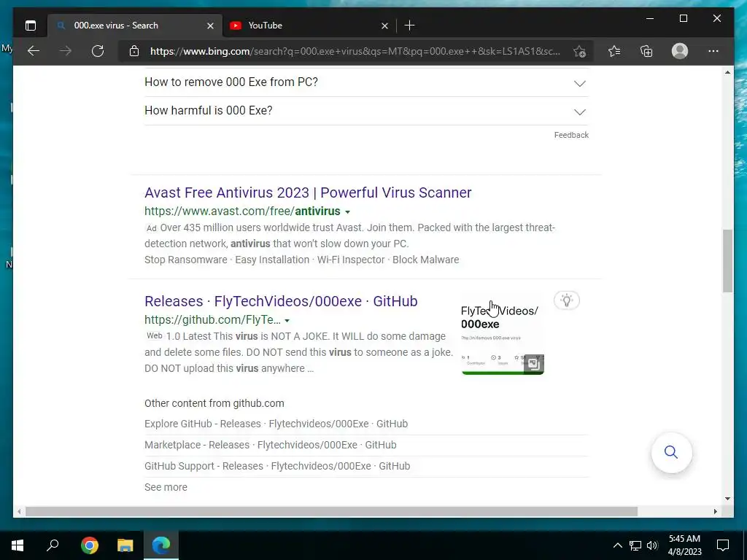The width and height of the screenshot is (747, 560).
Task: Show hidden system tray icons
Action: [x=617, y=545]
